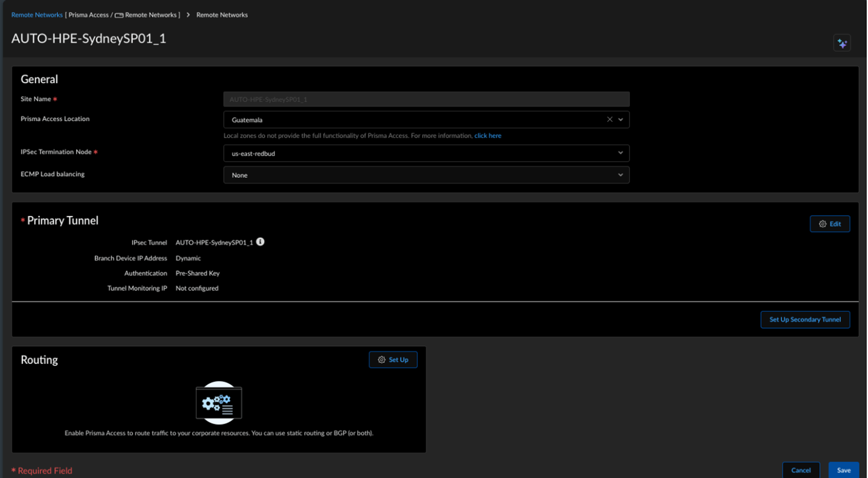The image size is (868, 478).
Task: Click the 'ECMP Load balancing' label
Action: (53, 174)
